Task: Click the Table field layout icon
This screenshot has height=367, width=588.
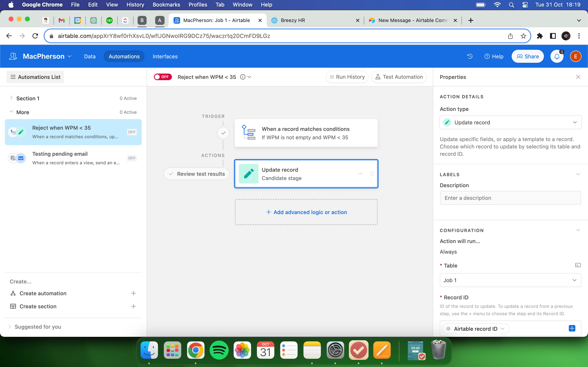Action: [578, 265]
